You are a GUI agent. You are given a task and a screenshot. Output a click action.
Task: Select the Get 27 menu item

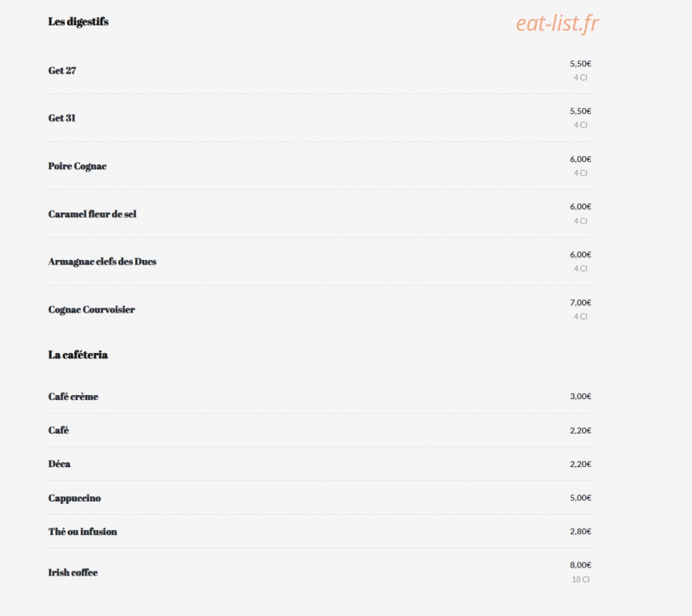[62, 71]
